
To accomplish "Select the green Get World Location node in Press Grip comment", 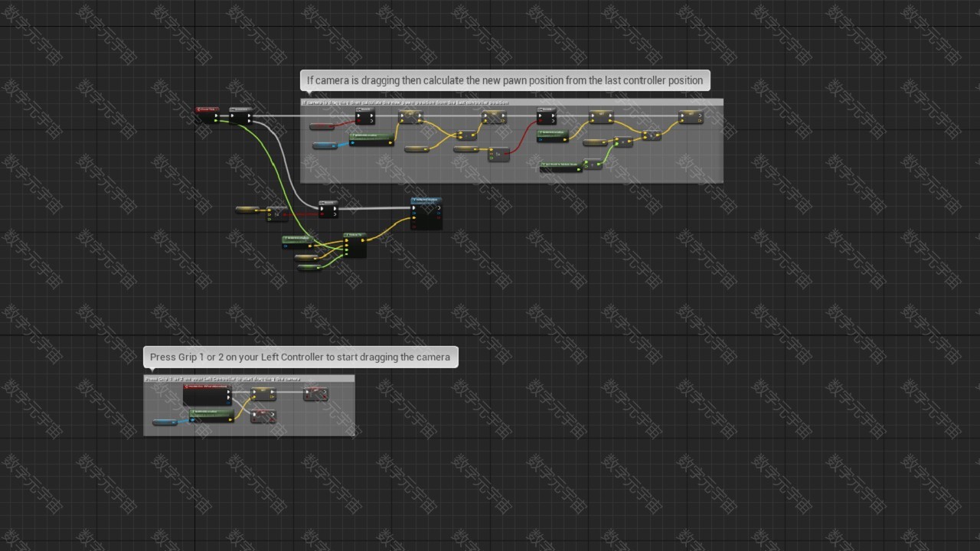I will coord(212,416).
